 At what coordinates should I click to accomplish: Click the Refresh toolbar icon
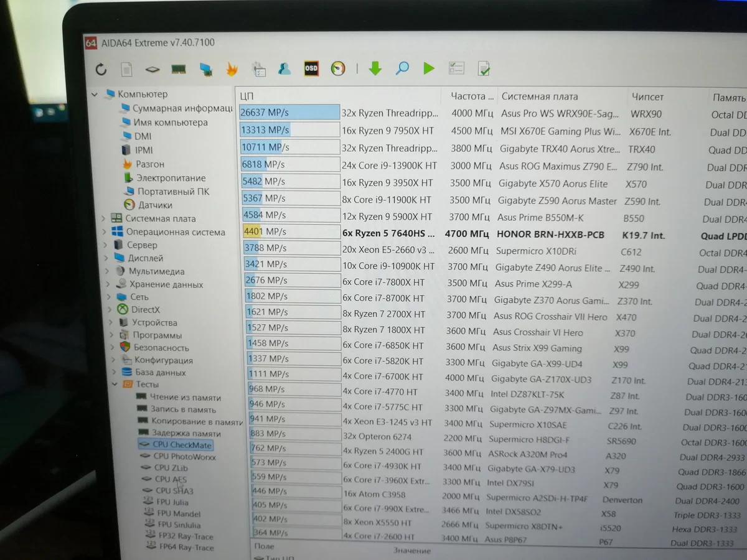tap(101, 70)
